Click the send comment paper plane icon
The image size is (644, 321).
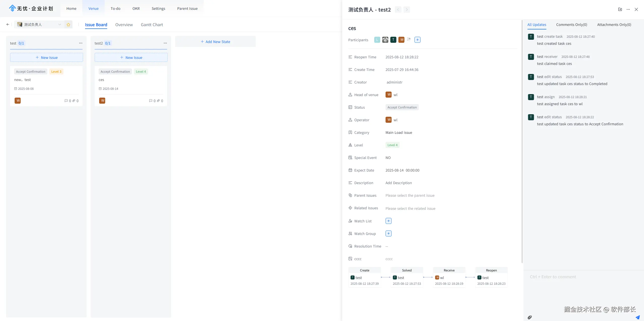637,317
